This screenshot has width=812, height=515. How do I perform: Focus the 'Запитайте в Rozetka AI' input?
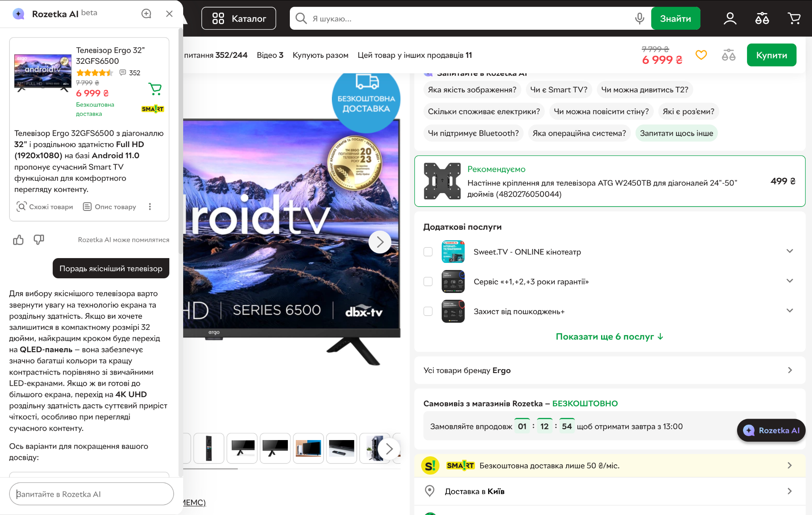tap(92, 494)
